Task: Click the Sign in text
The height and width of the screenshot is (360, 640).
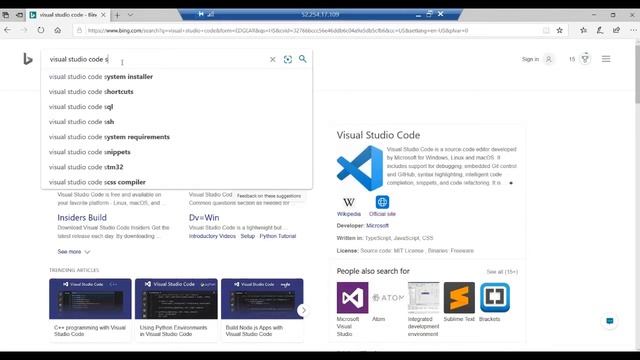Action: coord(530,59)
